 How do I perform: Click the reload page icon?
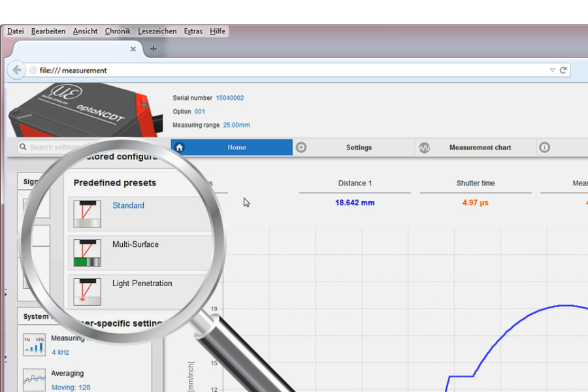563,70
